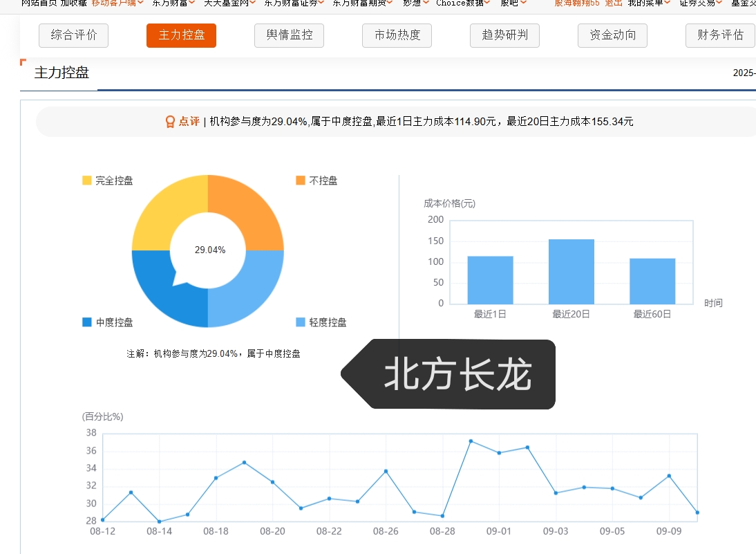Click the 08-14 data point on line chart
The width and height of the screenshot is (756, 554).
159,521
